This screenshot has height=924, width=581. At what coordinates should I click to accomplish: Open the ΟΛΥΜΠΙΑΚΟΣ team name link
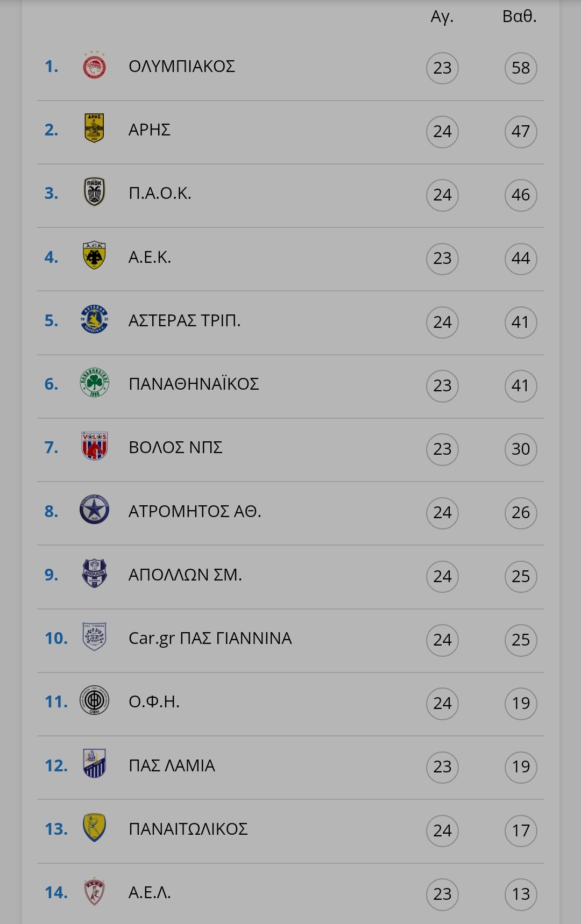coord(182,66)
